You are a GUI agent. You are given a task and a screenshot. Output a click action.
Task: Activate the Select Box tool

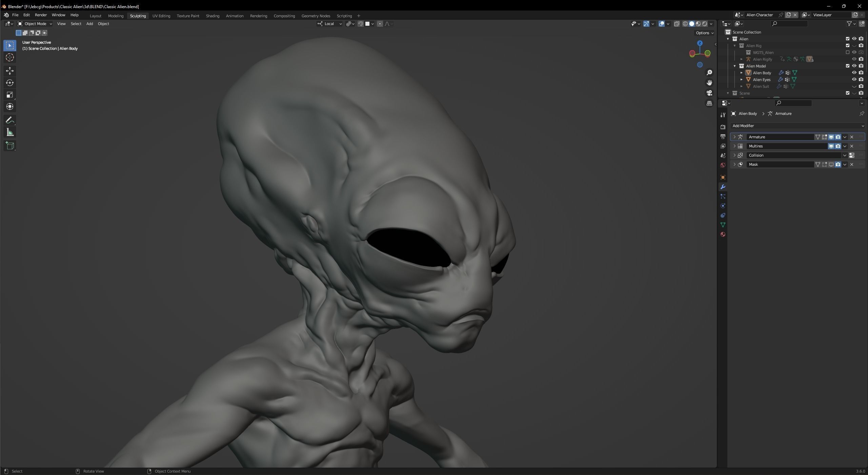coord(10,45)
